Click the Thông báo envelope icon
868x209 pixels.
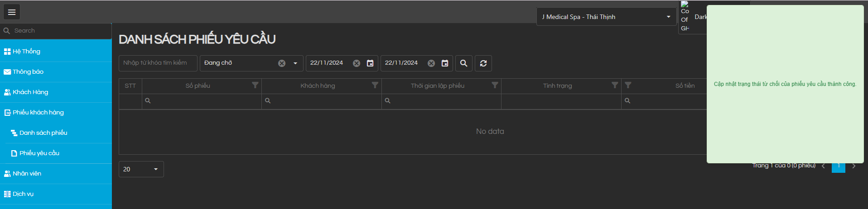point(7,72)
